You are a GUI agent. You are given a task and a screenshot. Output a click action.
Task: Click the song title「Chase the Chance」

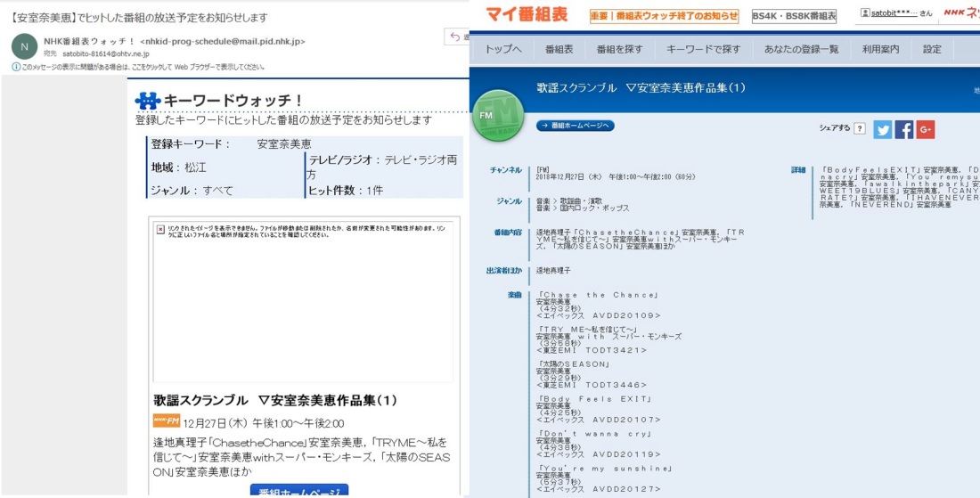(x=600, y=295)
